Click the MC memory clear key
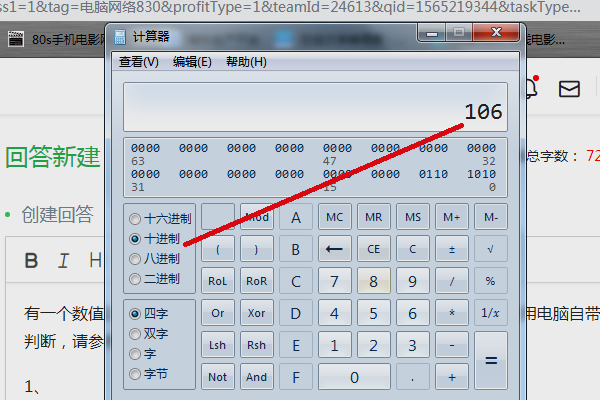Image resolution: width=600 pixels, height=400 pixels. pos(334,217)
